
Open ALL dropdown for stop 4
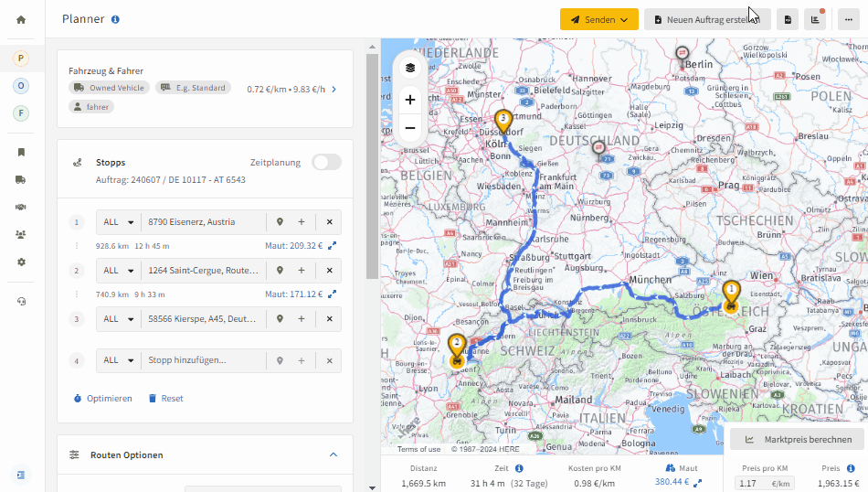pyautogui.click(x=119, y=360)
